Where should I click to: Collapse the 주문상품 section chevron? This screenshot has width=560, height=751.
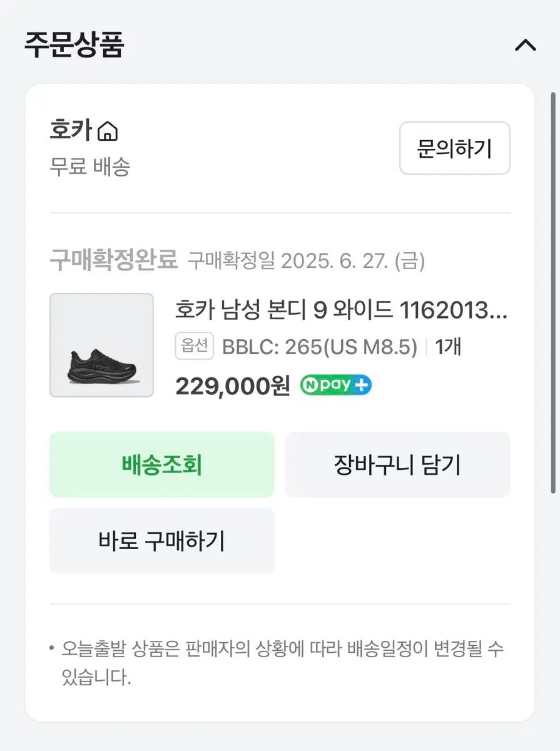525,46
